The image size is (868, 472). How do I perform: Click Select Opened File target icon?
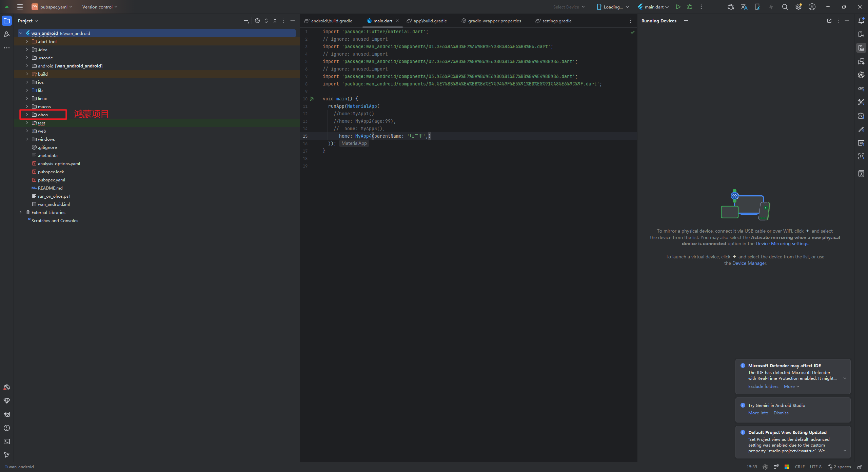tap(257, 21)
